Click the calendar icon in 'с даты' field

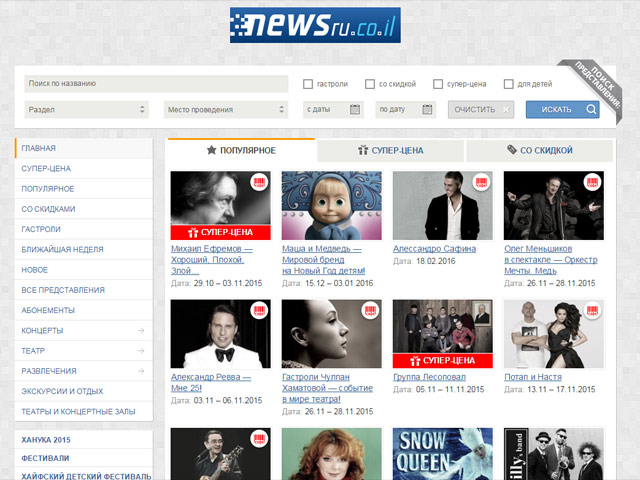click(355, 109)
